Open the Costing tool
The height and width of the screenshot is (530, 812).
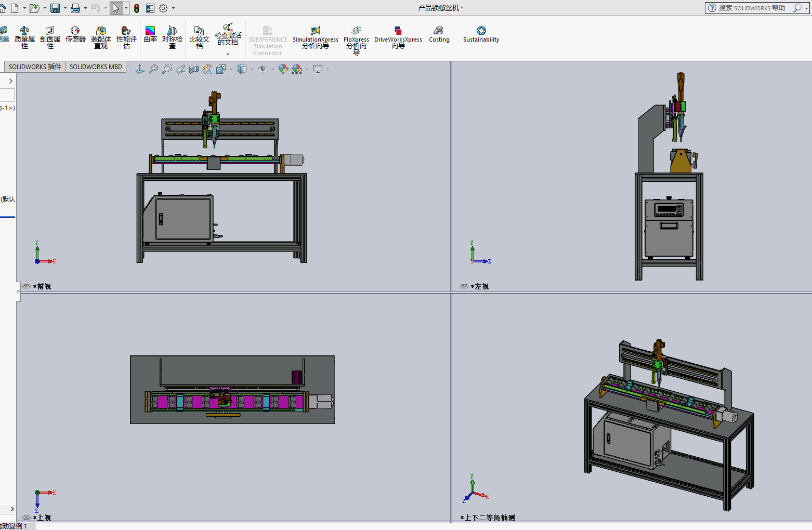click(x=439, y=34)
